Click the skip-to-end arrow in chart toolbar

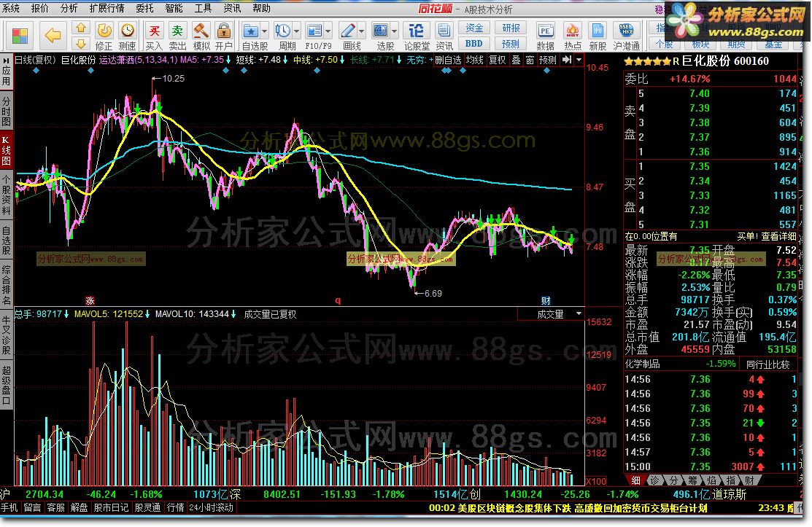click(567, 60)
